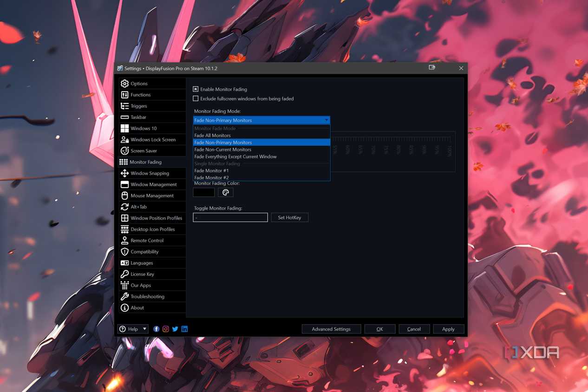
Task: Click the Cancel button
Action: coord(414,329)
